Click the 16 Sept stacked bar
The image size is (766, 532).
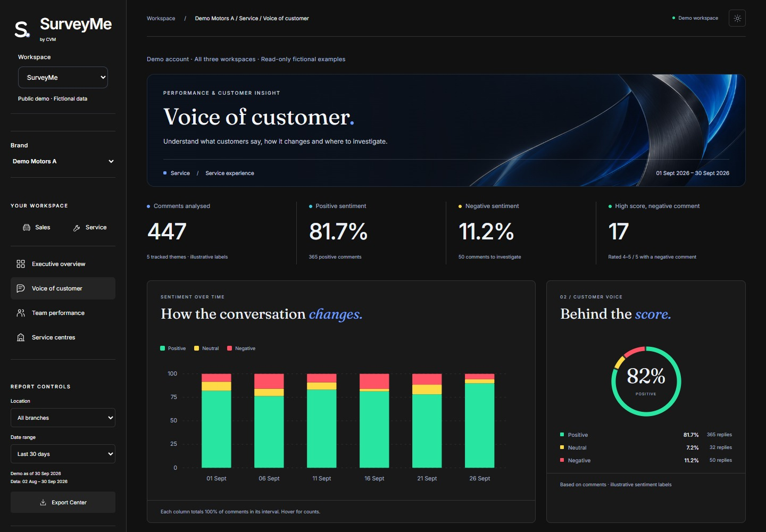pos(374,421)
